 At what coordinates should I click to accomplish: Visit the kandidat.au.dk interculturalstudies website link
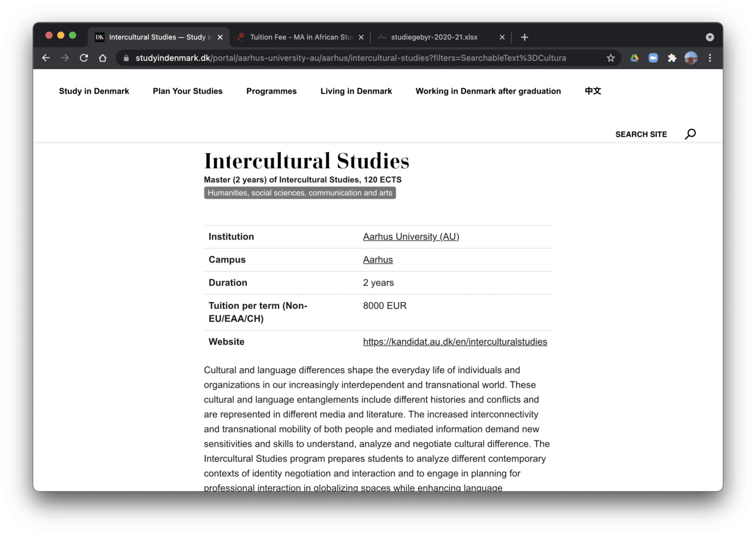pos(455,342)
